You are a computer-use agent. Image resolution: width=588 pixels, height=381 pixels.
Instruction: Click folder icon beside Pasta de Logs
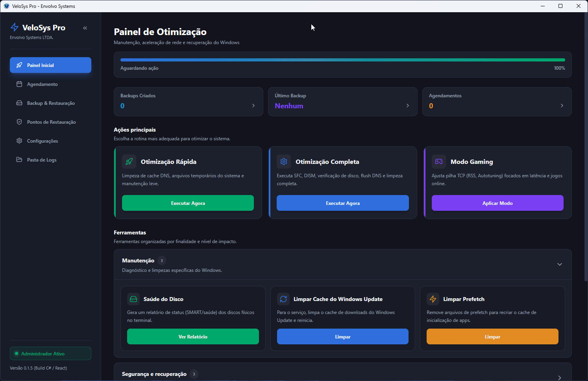tap(19, 160)
